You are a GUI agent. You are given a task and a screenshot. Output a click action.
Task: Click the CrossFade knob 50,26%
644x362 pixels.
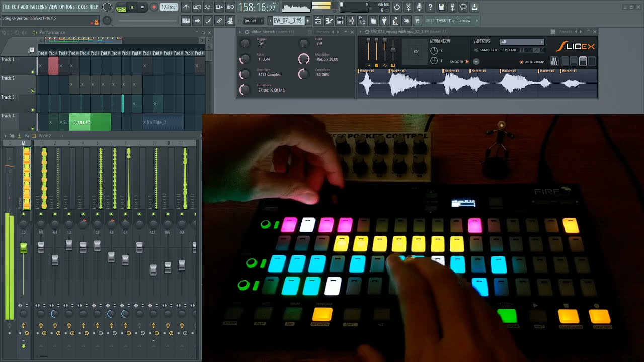(303, 74)
